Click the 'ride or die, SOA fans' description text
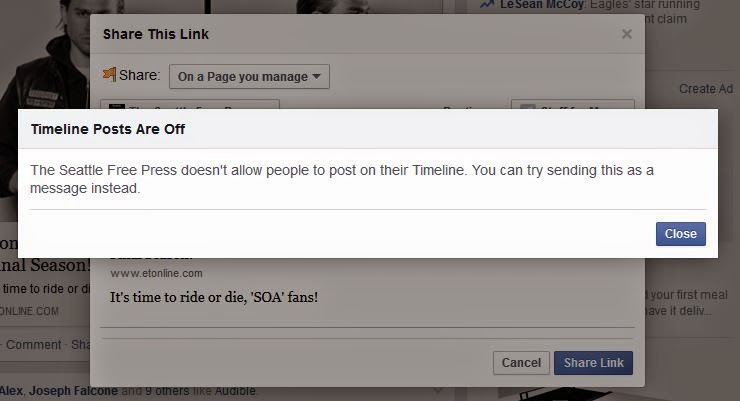The height and width of the screenshot is (401, 740). (x=214, y=297)
